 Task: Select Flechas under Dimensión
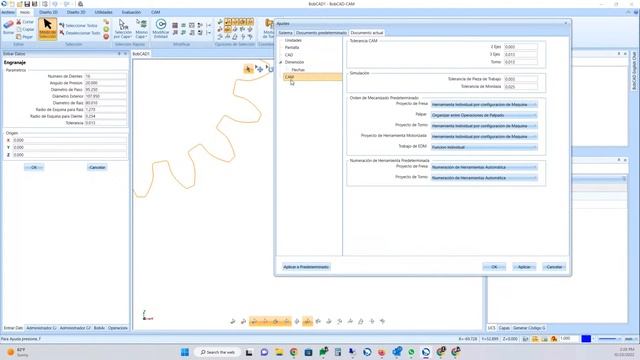pos(298,70)
